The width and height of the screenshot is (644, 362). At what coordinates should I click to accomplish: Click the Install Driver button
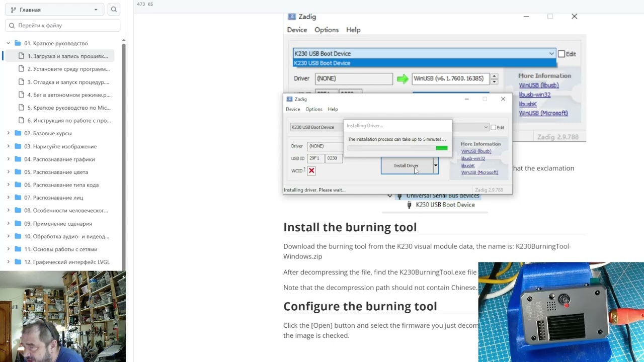tap(407, 166)
